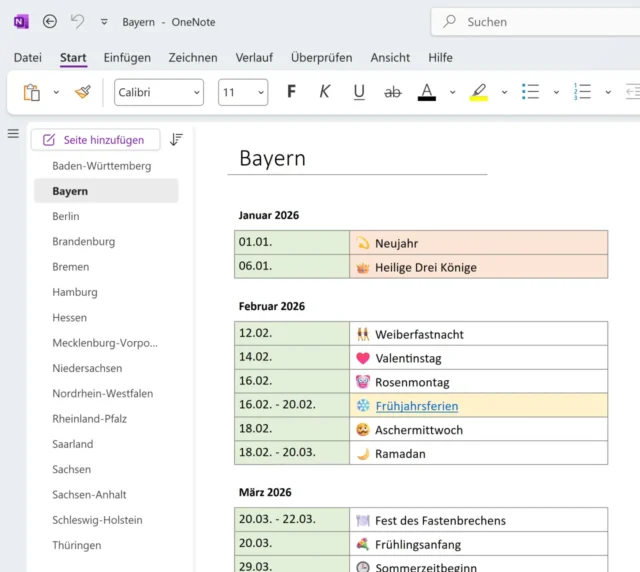
Task: Click the Format Painter brush icon
Action: click(x=82, y=92)
